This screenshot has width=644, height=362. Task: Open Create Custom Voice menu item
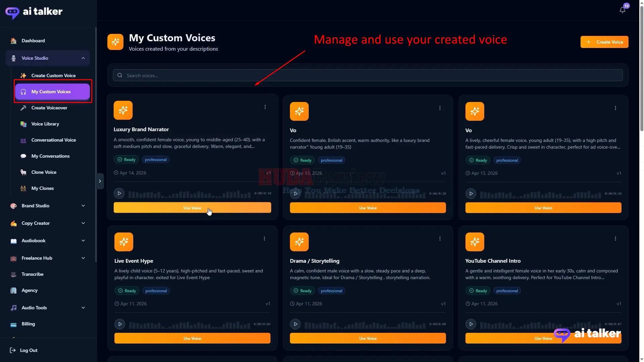[52, 75]
